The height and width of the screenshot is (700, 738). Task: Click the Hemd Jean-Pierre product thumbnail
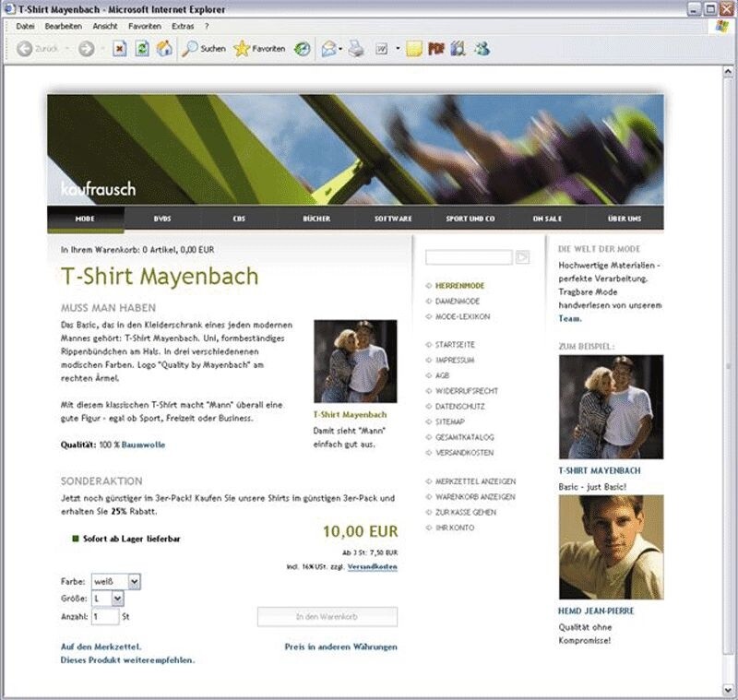(x=611, y=547)
